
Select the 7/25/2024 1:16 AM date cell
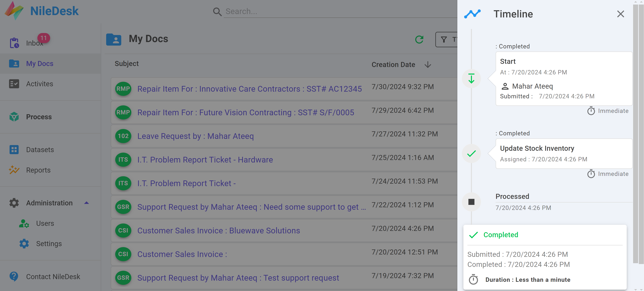[x=402, y=158]
